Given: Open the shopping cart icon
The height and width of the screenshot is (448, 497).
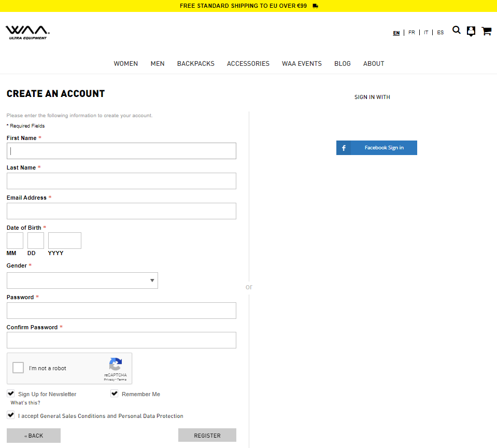Looking at the screenshot, I should [486, 31].
